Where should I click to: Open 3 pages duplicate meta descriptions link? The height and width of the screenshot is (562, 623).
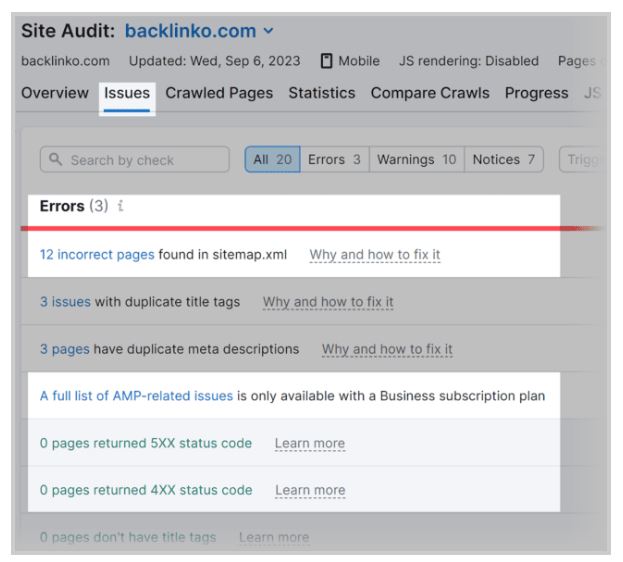point(64,349)
